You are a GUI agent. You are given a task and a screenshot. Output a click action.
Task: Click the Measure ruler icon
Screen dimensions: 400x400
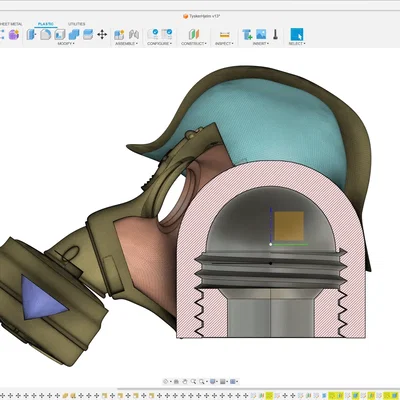[x=224, y=34]
